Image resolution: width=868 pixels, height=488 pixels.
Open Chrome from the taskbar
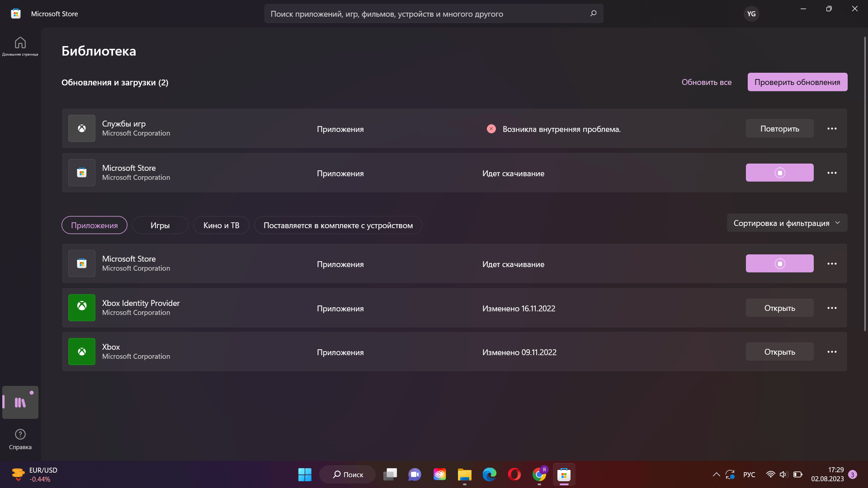(x=539, y=474)
